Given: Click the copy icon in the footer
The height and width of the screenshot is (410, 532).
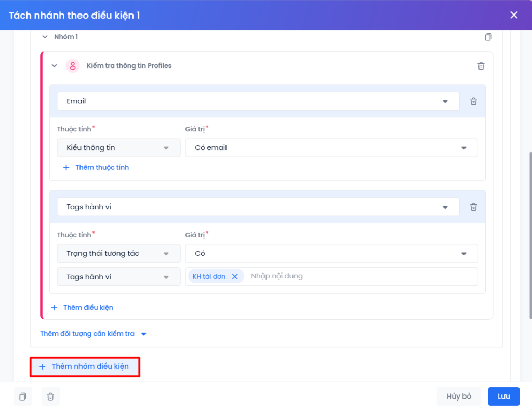Looking at the screenshot, I should pyautogui.click(x=23, y=396).
